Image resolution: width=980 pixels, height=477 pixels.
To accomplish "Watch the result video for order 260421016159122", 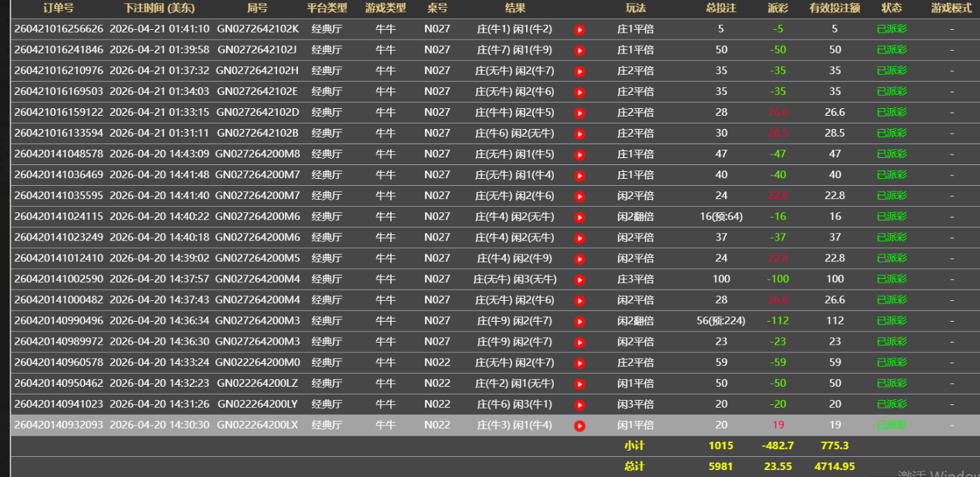I will pyautogui.click(x=579, y=113).
